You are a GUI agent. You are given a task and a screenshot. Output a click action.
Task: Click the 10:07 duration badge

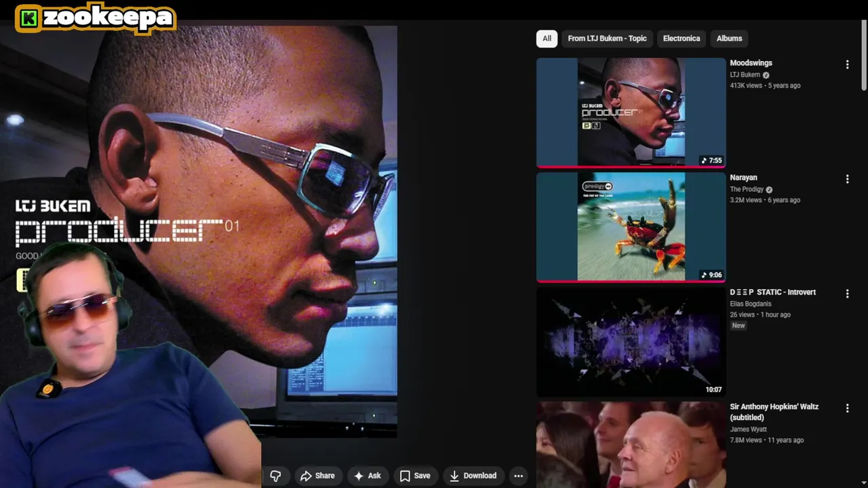(713, 390)
